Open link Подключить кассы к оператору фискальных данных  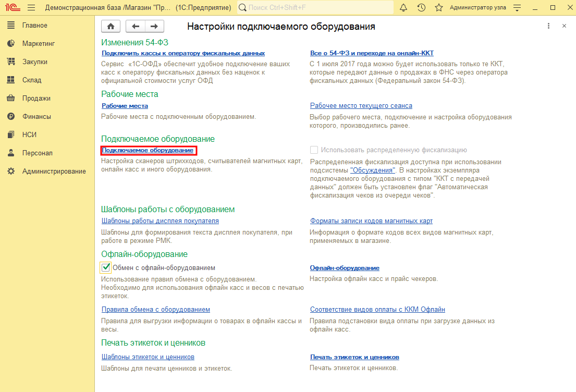click(183, 53)
